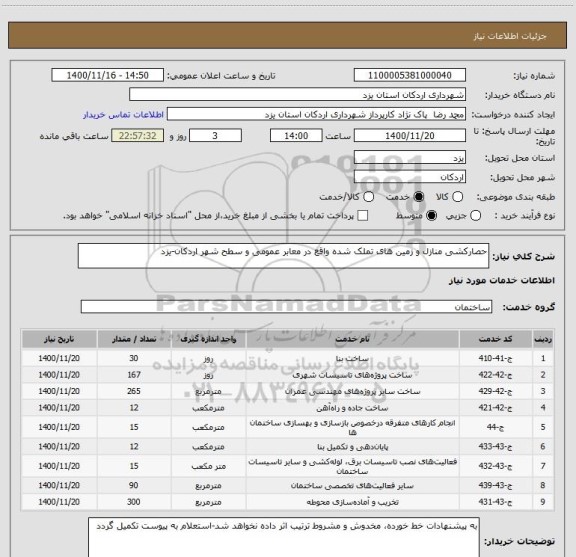The height and width of the screenshot is (557, 576).
Task: Select service code ج-43-439
Action: (495, 485)
